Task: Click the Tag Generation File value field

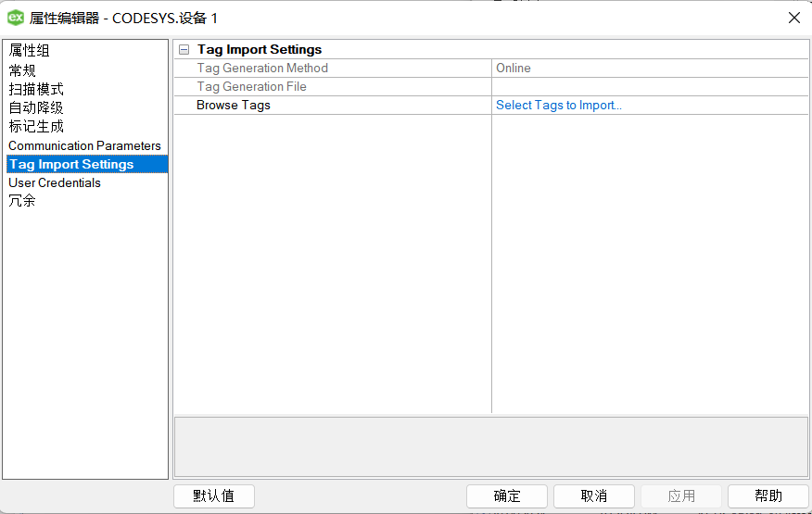Action: (x=649, y=87)
